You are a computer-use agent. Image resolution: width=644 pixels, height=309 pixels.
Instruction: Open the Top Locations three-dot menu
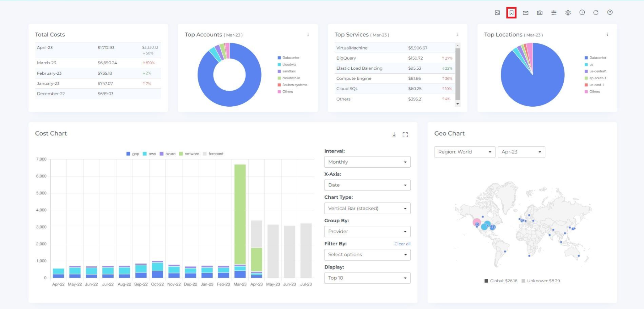click(607, 34)
